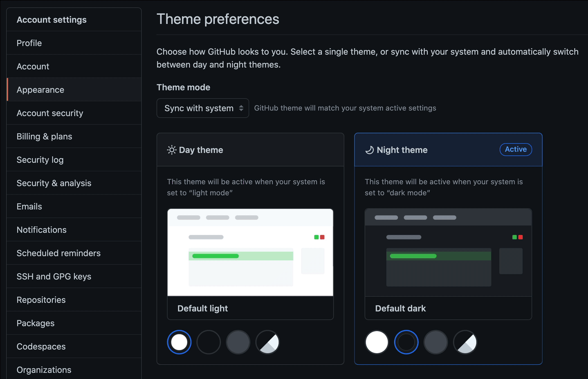The width and height of the screenshot is (588, 379).
Task: Click the sun icon on the Day theme card
Action: pyautogui.click(x=171, y=150)
